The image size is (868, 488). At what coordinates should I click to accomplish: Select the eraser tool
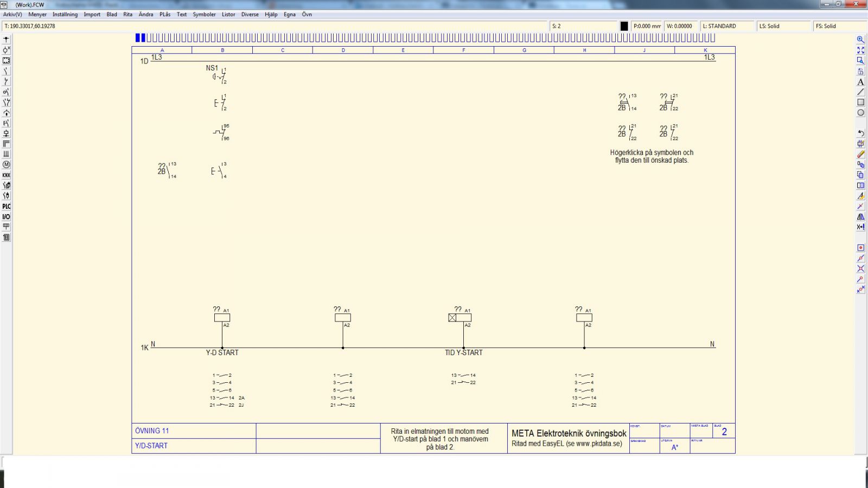pos(860,155)
